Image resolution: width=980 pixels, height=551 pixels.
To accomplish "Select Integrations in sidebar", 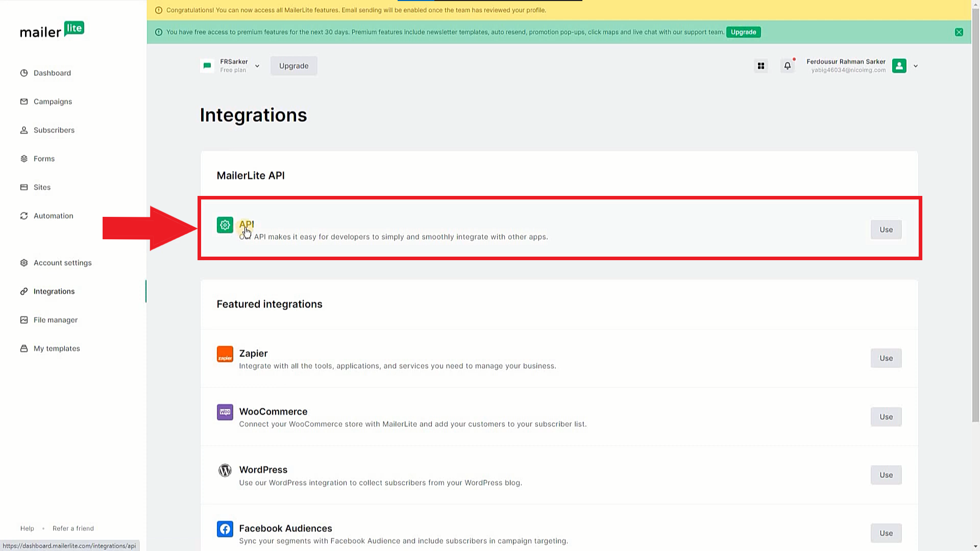I will click(x=54, y=291).
